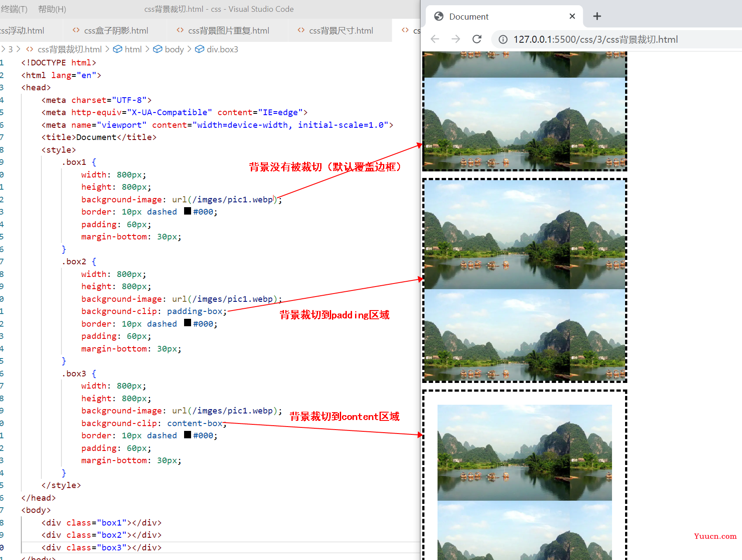Viewport: 742px width, 560px height.
Task: Open color picker swatch in .box3 border
Action: 188,435
